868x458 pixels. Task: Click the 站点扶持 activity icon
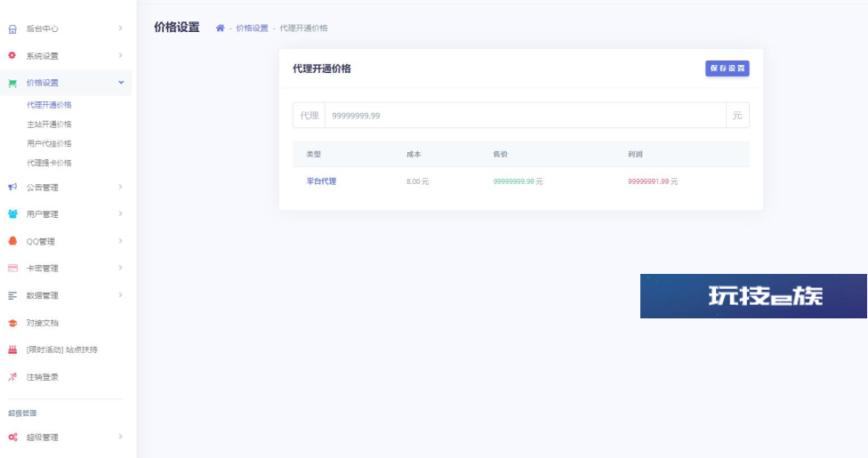(x=12, y=350)
